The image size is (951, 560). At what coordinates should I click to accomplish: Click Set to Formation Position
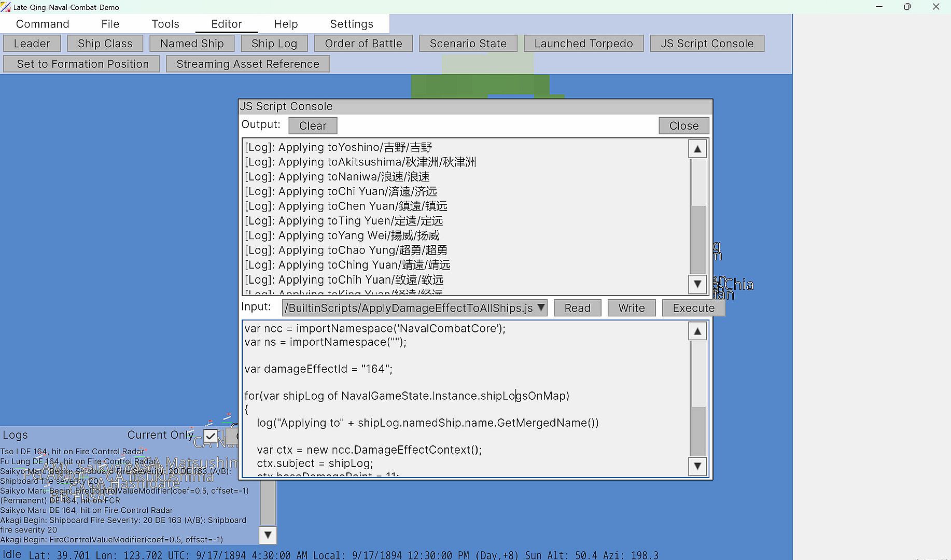pos(81,64)
